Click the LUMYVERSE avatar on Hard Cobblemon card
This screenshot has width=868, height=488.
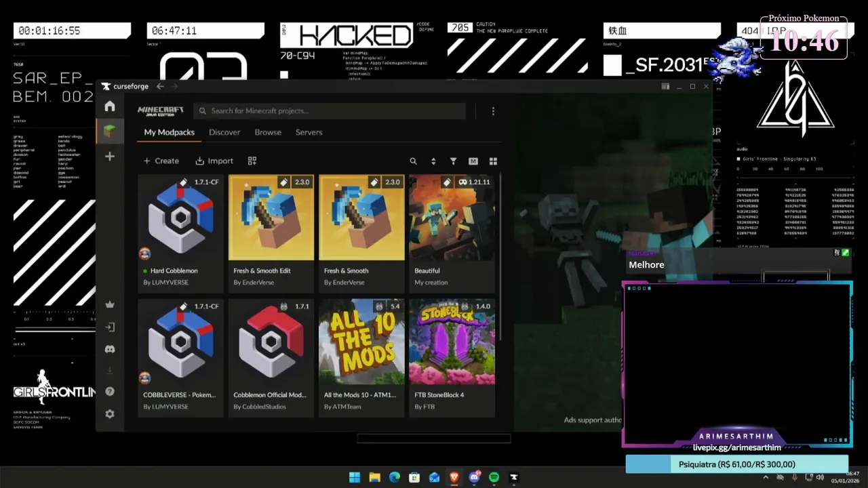pyautogui.click(x=145, y=253)
